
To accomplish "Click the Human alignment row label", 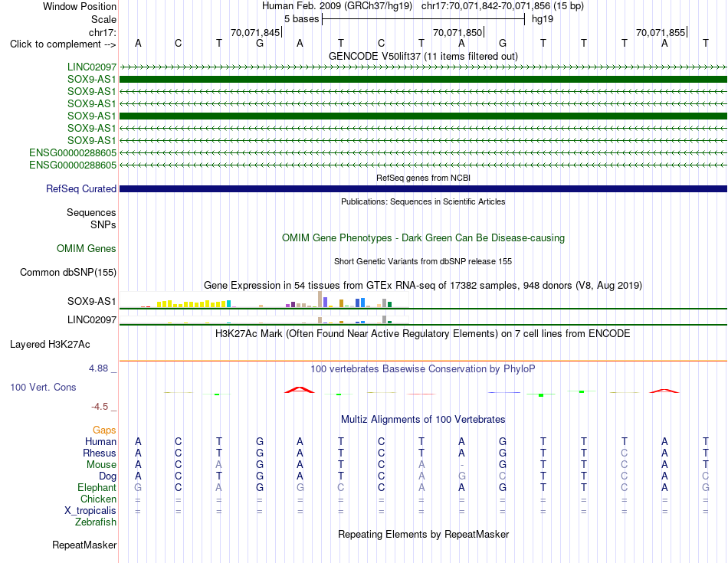I will (100, 441).
